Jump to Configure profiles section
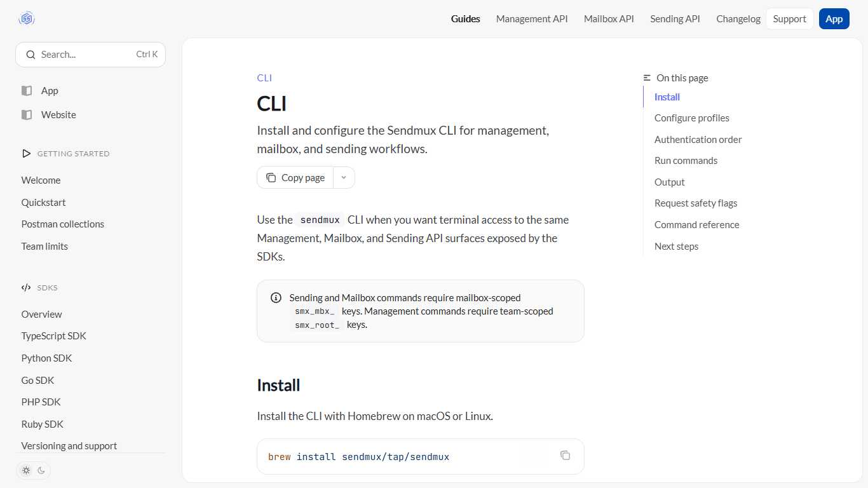868x488 pixels. click(x=692, y=118)
